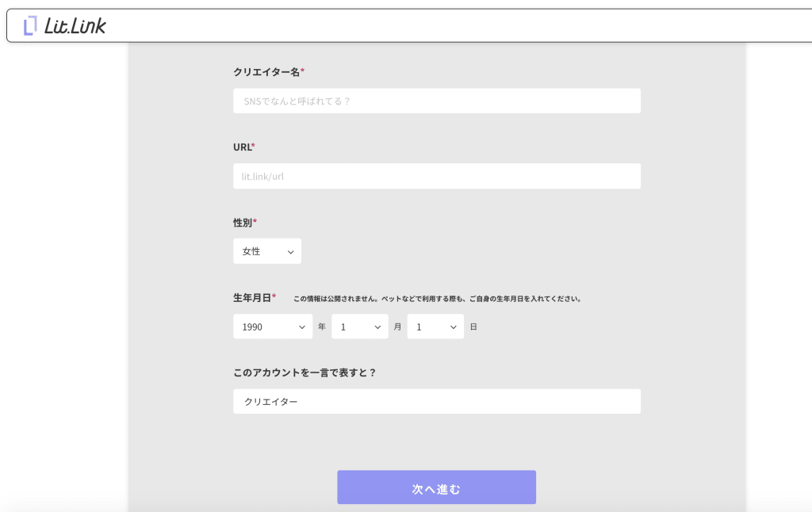
Task: Open the 性別 dropdown showing 女性
Action: click(267, 250)
